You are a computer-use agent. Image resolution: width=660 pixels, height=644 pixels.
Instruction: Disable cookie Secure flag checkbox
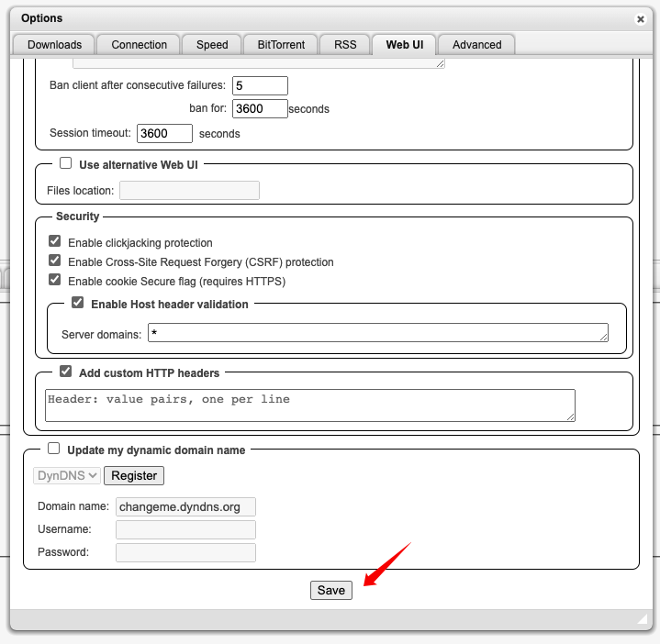(x=55, y=280)
